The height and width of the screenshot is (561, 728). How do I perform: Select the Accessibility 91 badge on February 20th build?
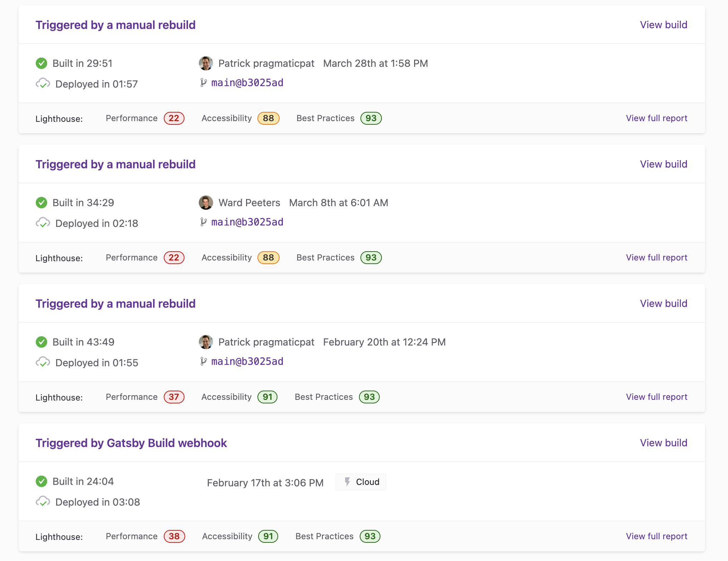pyautogui.click(x=267, y=397)
